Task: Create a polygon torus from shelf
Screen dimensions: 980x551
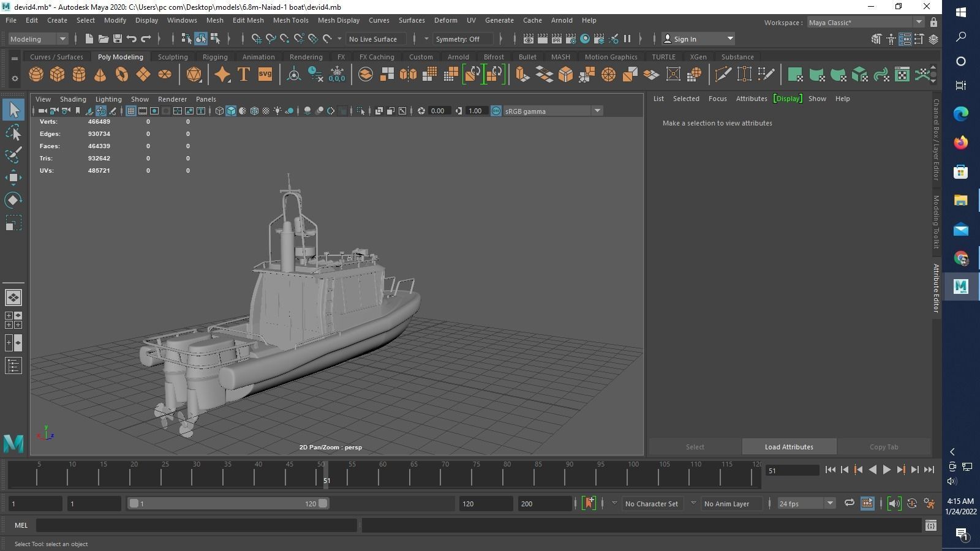Action: (121, 75)
